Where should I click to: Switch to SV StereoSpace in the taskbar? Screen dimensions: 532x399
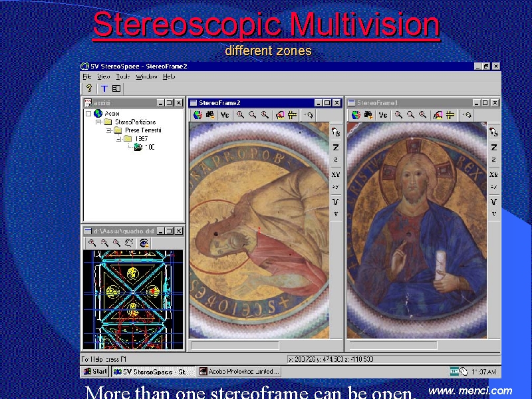pos(154,372)
